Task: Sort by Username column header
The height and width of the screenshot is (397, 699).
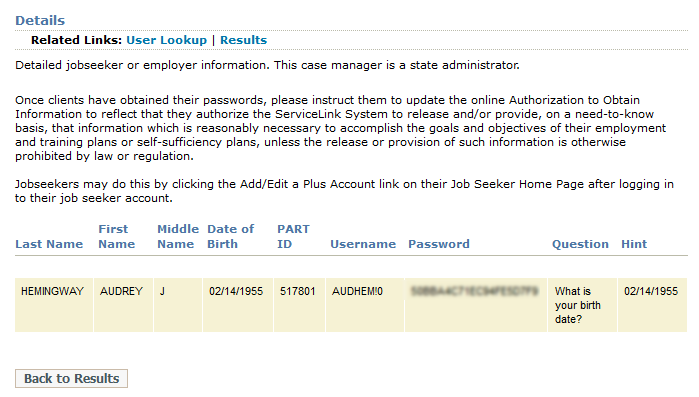Action: coord(363,244)
